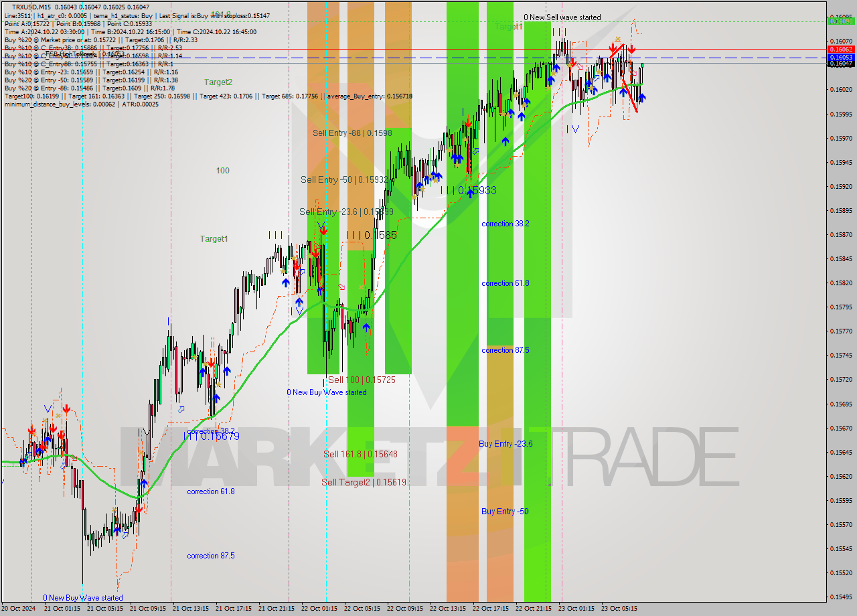Click the 'I I I 0.15933' label
The image size is (857, 616).
pyautogui.click(x=469, y=190)
